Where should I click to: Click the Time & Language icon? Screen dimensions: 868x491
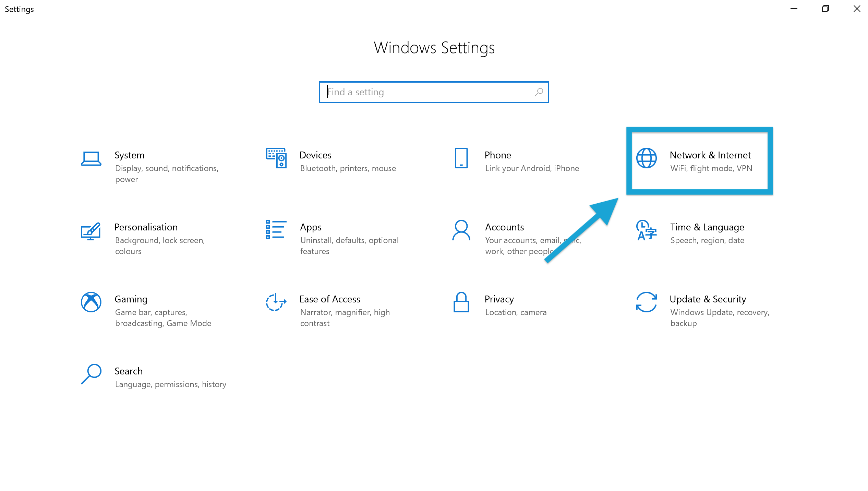[646, 230]
